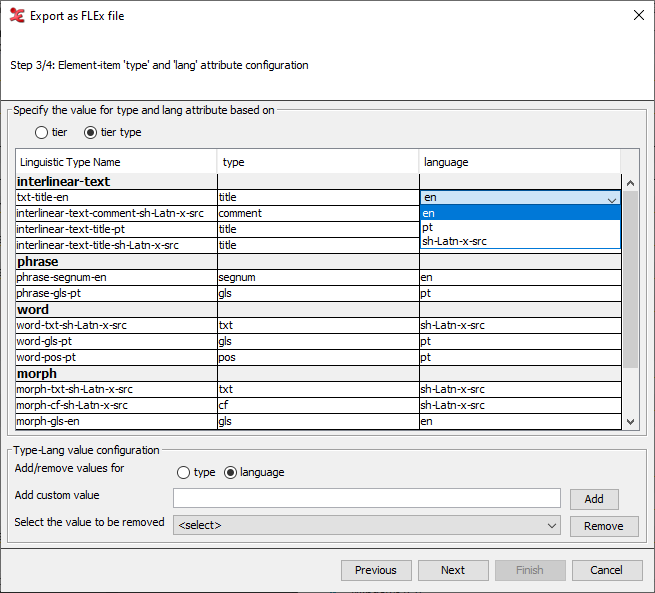This screenshot has width=655, height=593.
Task: Open the 'Select the value to be removed' dropdown
Action: pos(366,525)
